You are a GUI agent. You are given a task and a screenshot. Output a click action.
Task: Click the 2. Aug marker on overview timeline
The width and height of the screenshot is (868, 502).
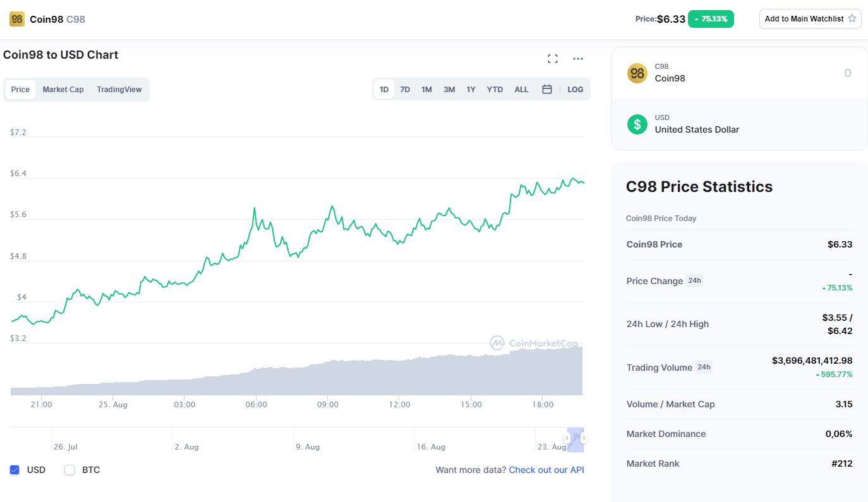[x=187, y=447]
